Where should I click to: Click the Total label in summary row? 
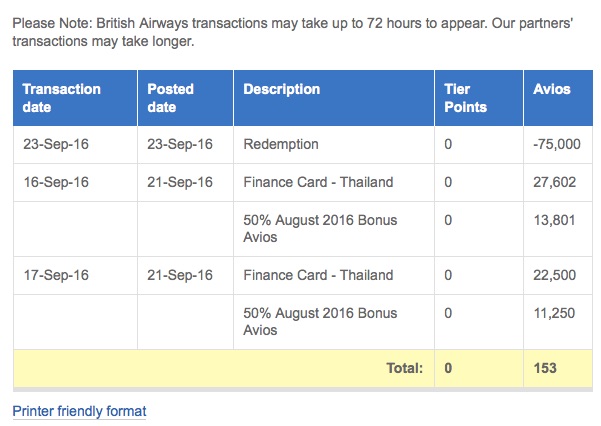[x=405, y=368]
